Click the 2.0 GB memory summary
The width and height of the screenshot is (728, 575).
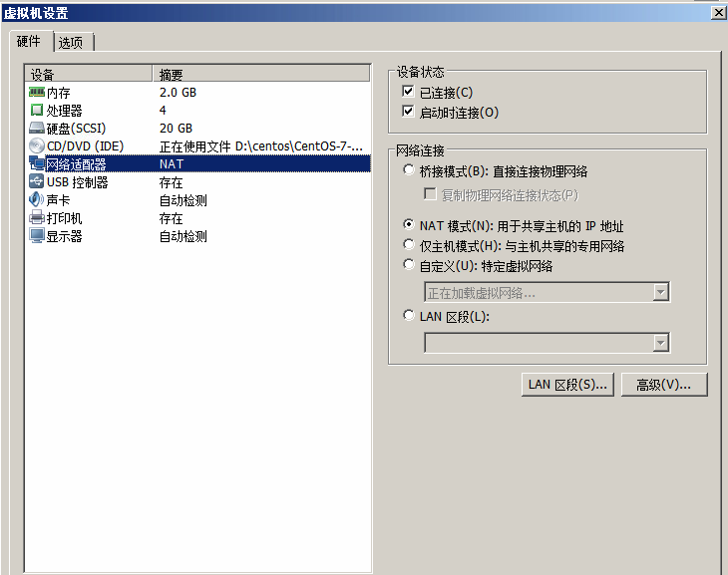178,93
